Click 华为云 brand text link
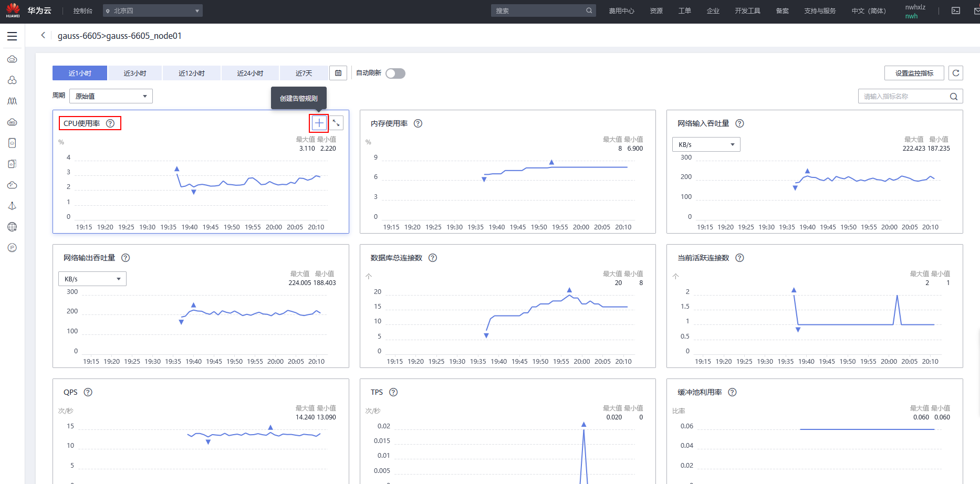 tap(39, 10)
